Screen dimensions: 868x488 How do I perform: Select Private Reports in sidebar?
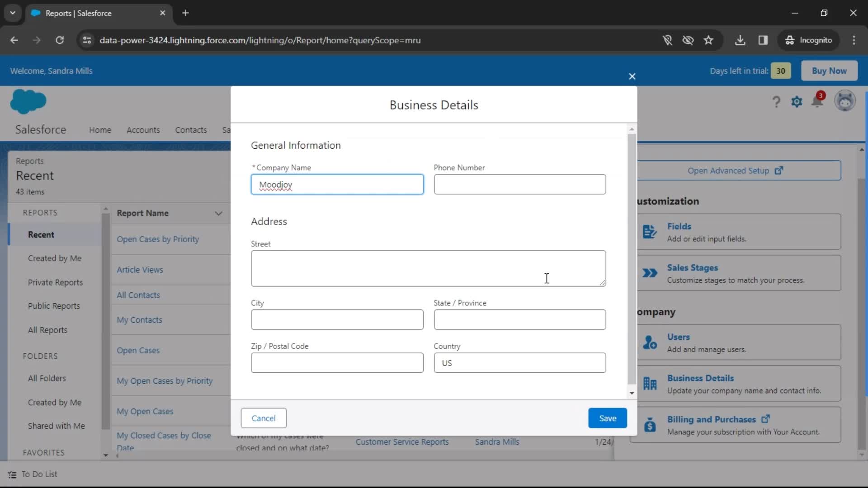point(56,282)
